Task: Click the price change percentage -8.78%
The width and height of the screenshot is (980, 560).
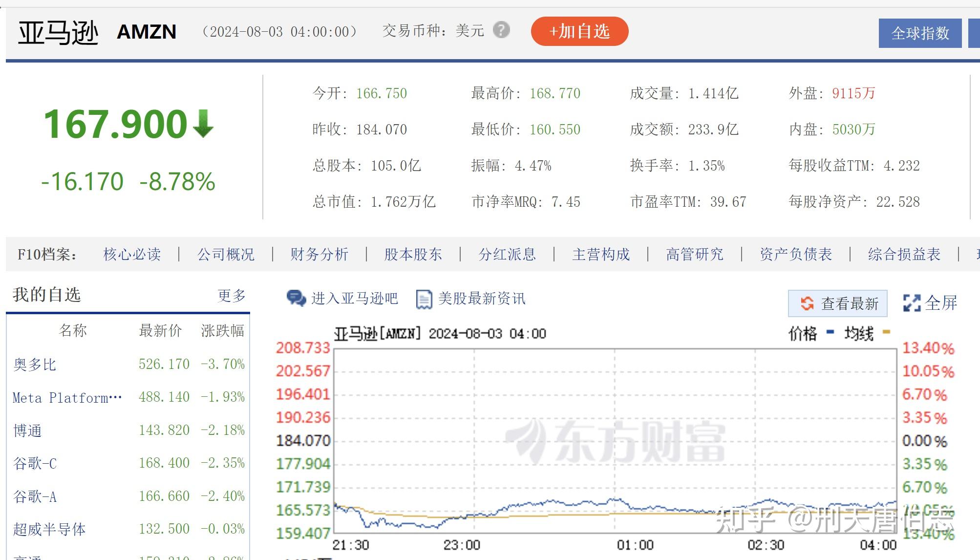Action: (x=177, y=182)
